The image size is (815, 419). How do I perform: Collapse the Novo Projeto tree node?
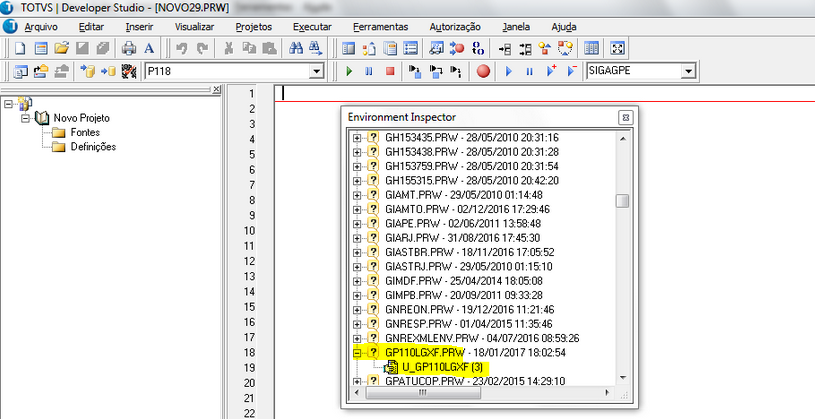25,119
